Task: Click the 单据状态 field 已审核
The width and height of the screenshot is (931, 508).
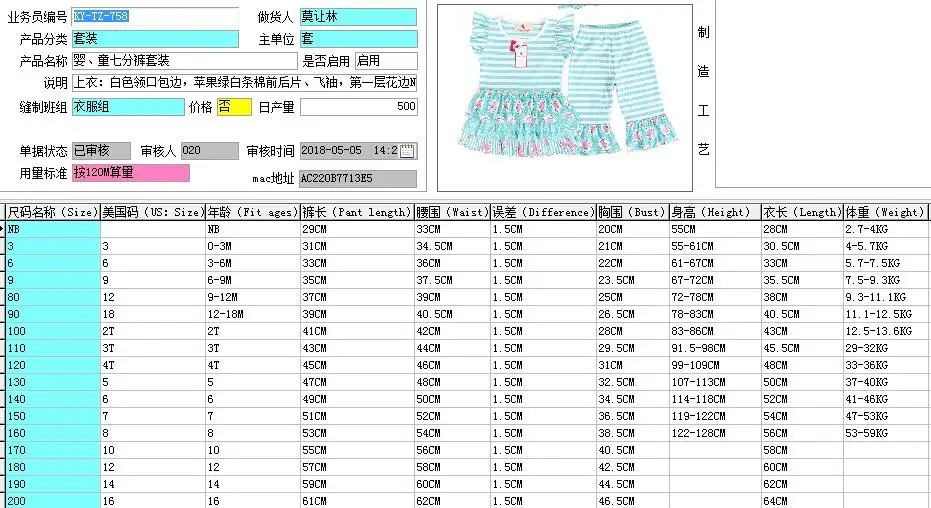Action: (101, 151)
